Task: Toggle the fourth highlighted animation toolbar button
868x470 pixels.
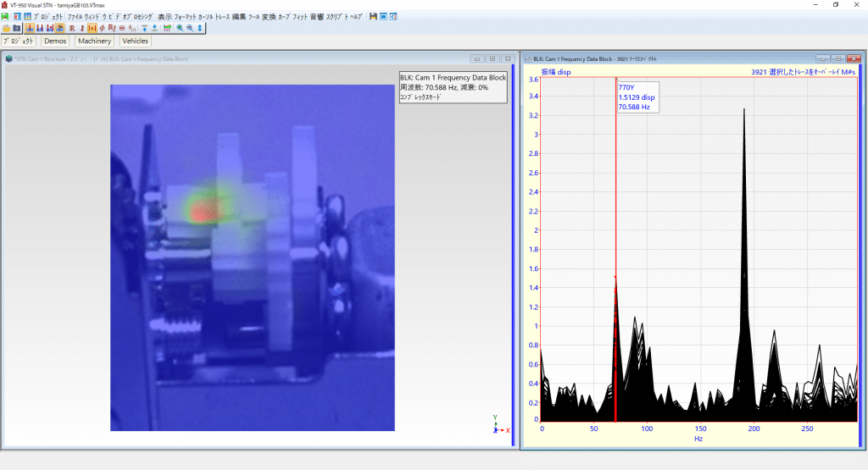Action: [x=59, y=28]
